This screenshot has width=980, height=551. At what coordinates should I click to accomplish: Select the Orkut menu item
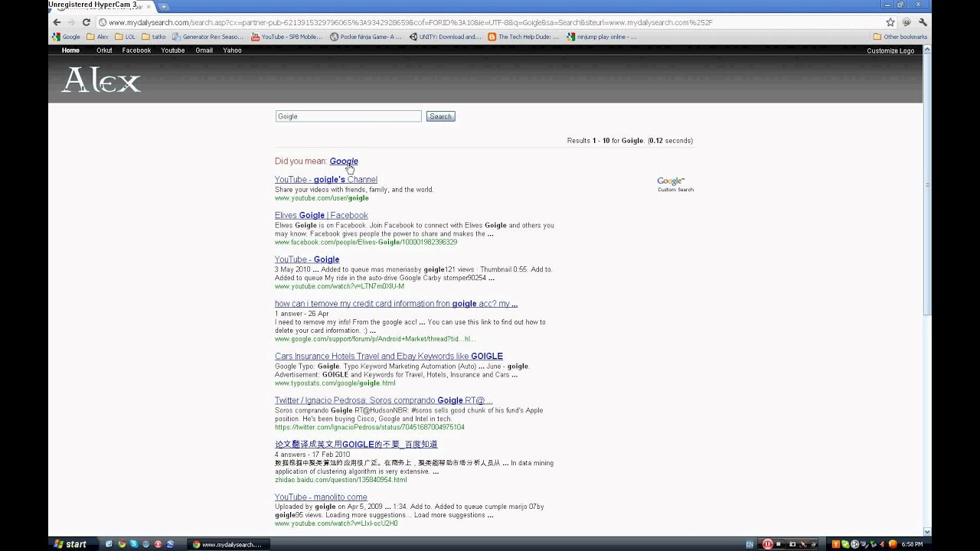(x=104, y=51)
